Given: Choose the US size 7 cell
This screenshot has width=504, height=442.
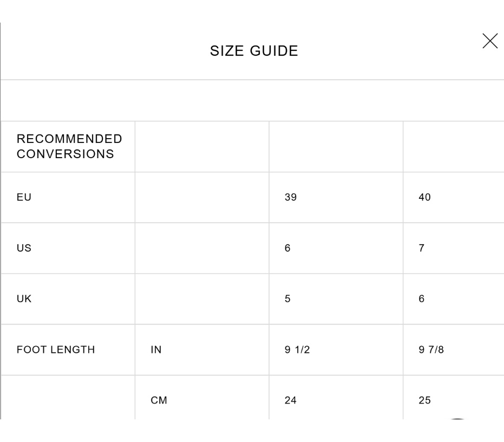Looking at the screenshot, I should point(454,248).
